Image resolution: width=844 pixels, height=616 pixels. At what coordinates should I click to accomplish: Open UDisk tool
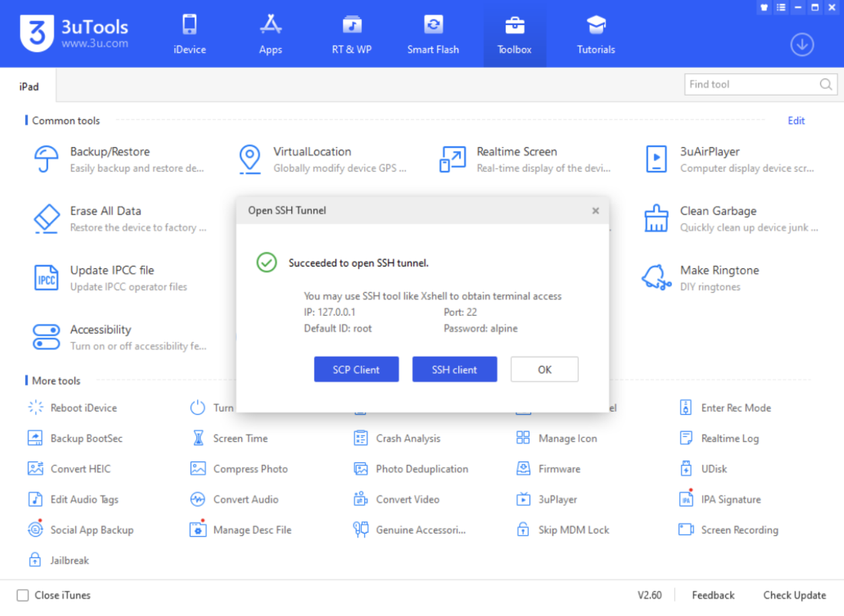click(704, 469)
